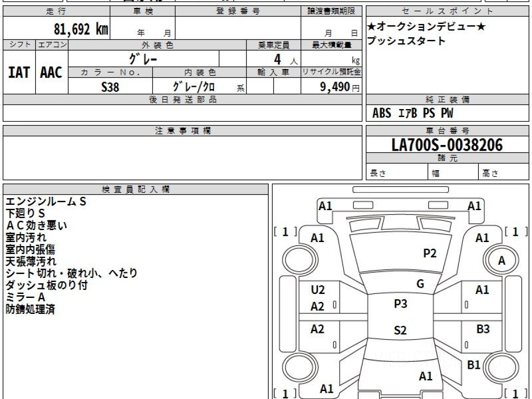Click the mileage value 81,692 km

click(81, 29)
